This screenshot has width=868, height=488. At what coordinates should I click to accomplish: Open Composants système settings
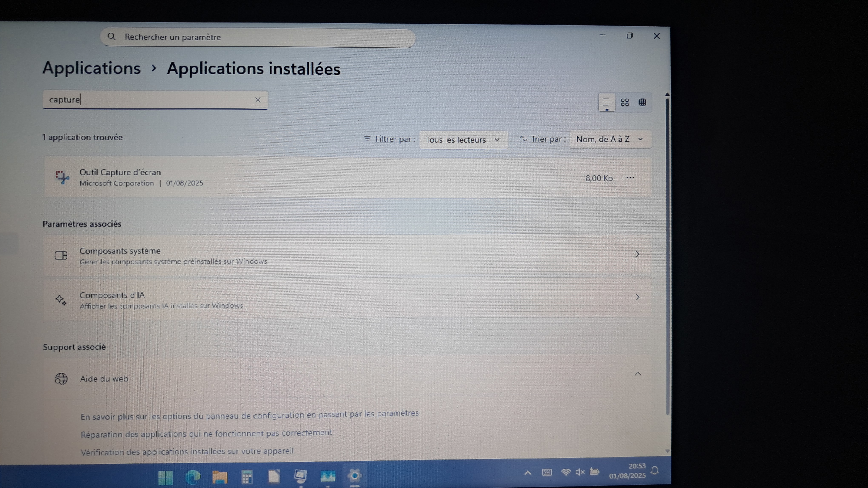pyautogui.click(x=347, y=256)
